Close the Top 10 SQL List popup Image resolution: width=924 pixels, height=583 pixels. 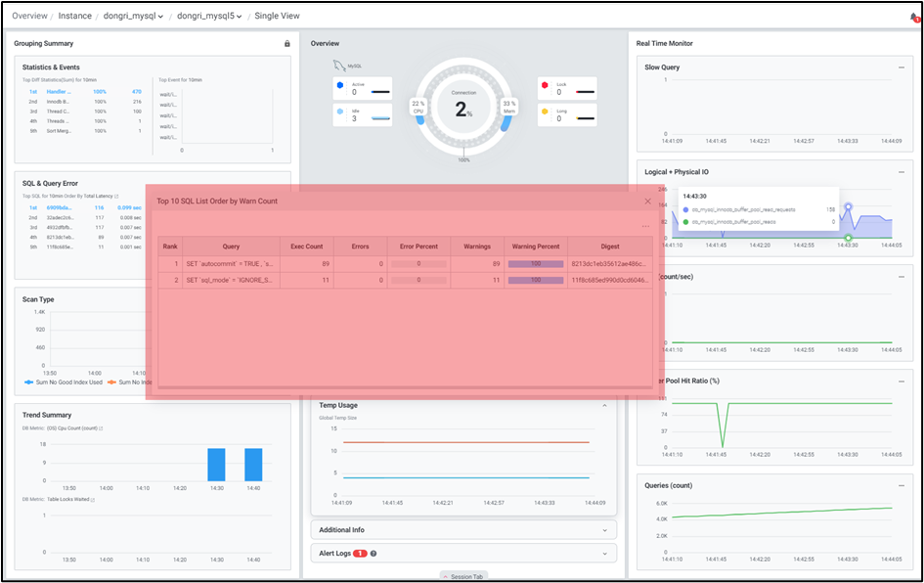click(647, 202)
